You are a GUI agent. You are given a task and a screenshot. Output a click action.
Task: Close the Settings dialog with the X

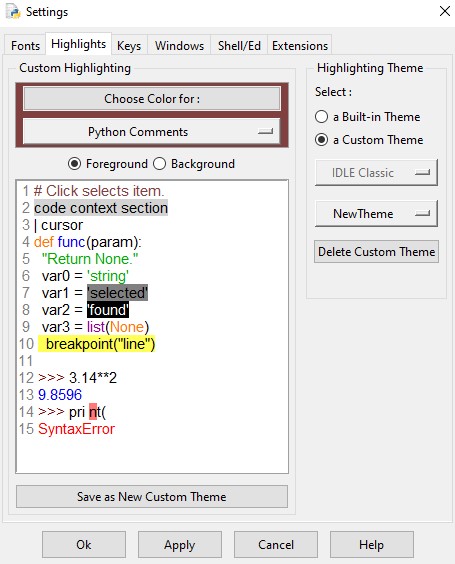click(445, 11)
